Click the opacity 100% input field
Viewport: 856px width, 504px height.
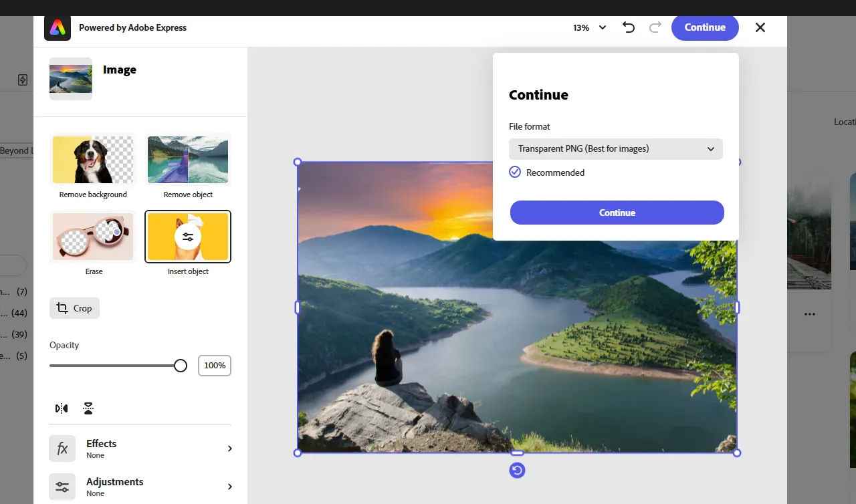pos(215,366)
